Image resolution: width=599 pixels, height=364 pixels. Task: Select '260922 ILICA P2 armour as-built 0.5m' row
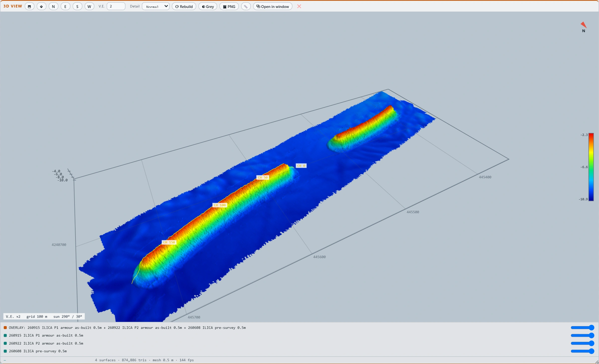coord(46,343)
